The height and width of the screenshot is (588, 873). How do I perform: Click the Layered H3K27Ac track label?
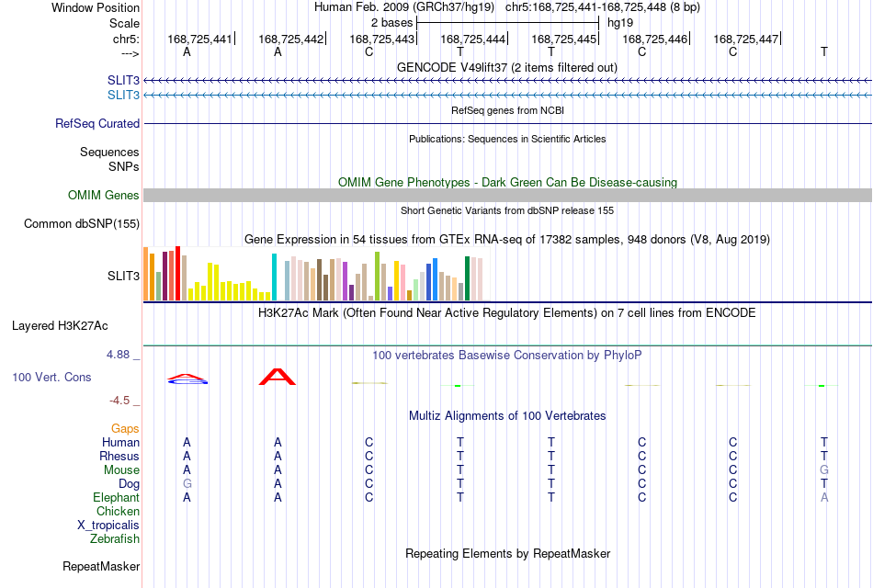click(x=60, y=326)
